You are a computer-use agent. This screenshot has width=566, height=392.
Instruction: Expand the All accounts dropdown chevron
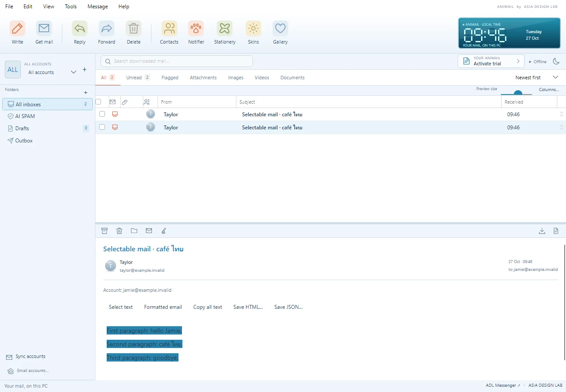74,72
